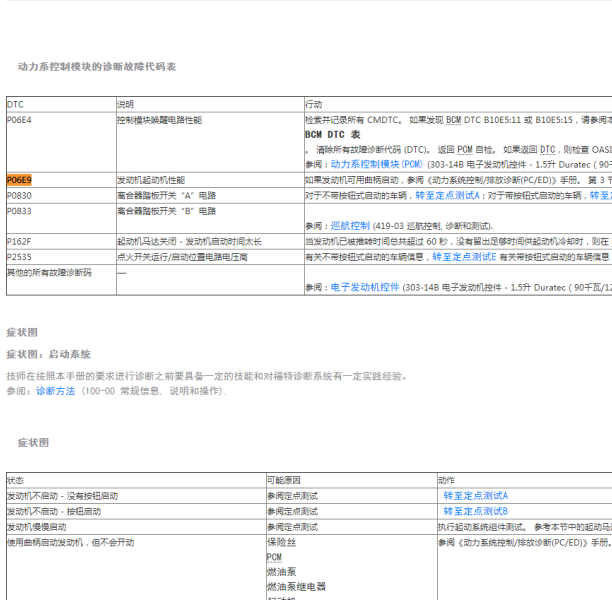Open the 诊断方法 link
This screenshot has height=600, width=612.
click(55, 391)
